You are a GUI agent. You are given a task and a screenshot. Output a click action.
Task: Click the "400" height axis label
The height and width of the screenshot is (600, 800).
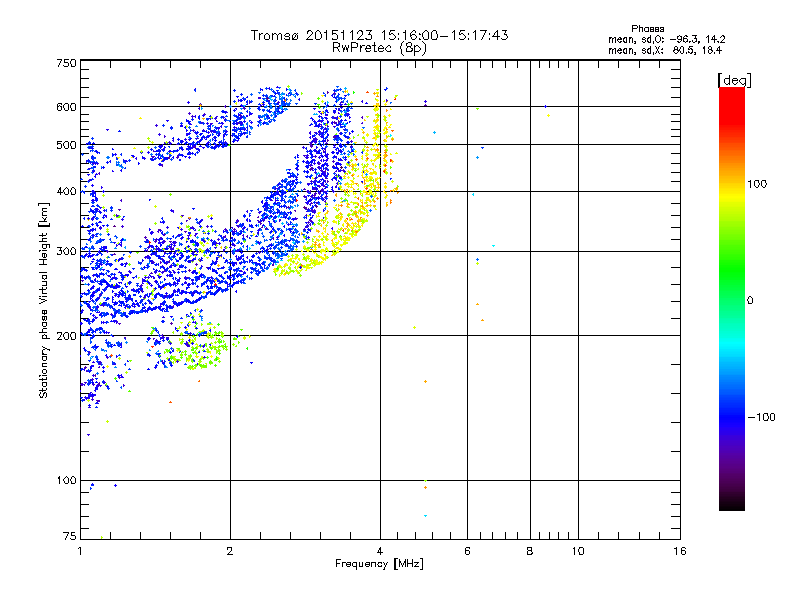tap(66, 191)
